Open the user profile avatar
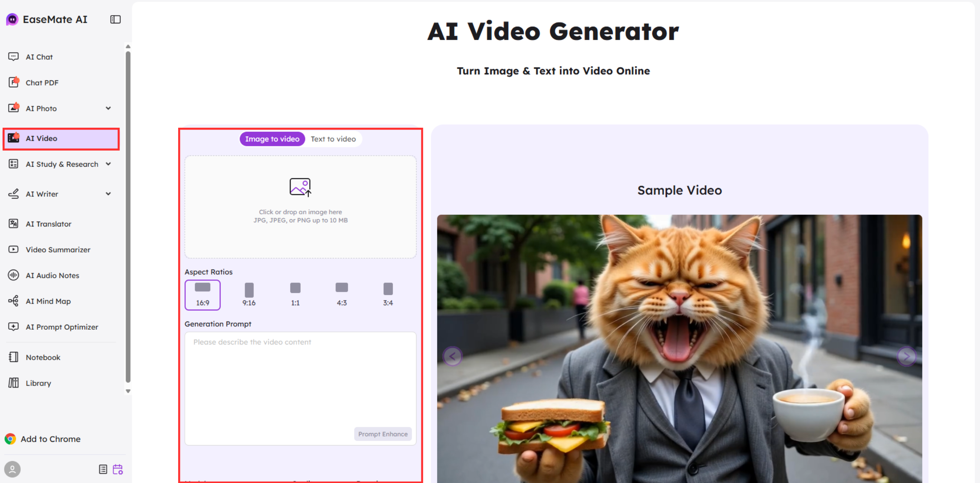 pos(12,469)
